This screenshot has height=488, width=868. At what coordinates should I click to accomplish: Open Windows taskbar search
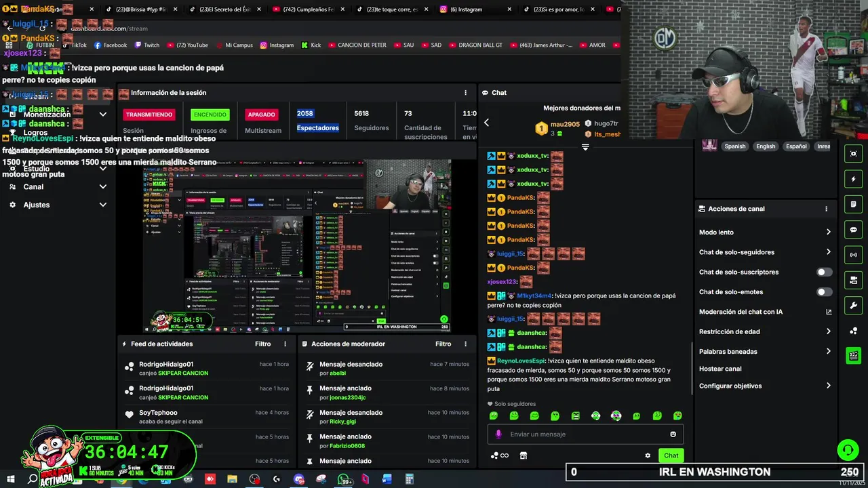coord(32,479)
